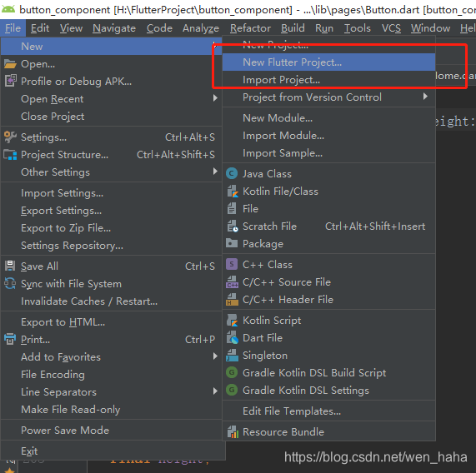Click the Kotlin Script icon
476x473 pixels.
pos(233,320)
